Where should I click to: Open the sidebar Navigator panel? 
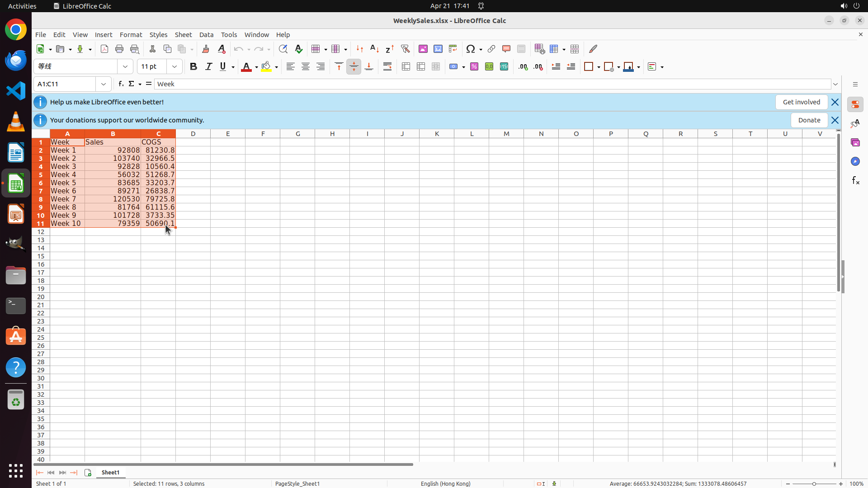(x=855, y=161)
